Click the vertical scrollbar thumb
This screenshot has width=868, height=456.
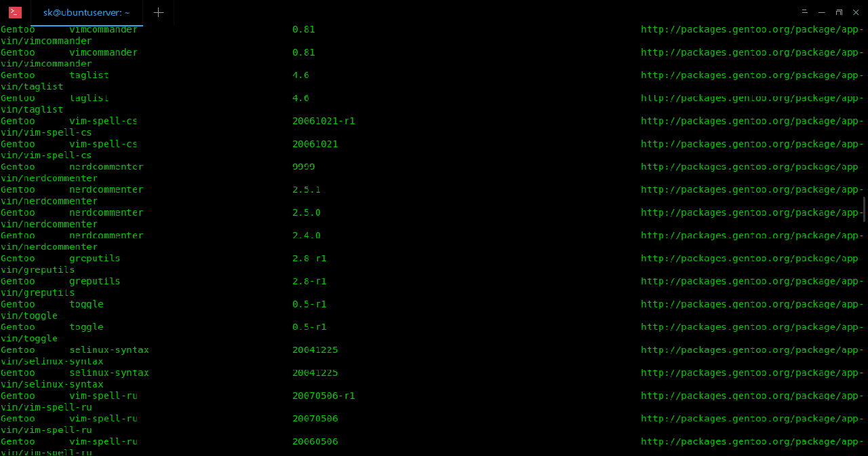[864, 209]
